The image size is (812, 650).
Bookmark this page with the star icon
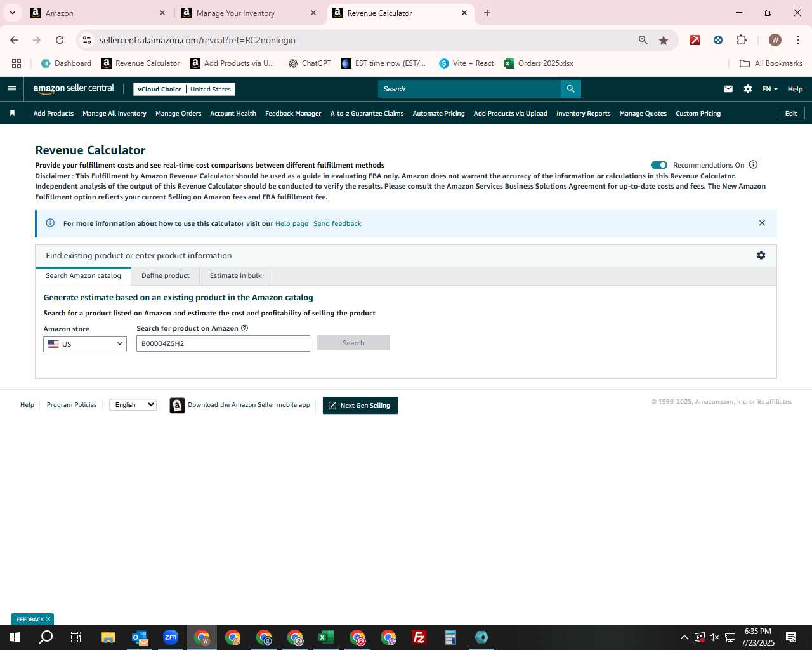click(x=664, y=40)
